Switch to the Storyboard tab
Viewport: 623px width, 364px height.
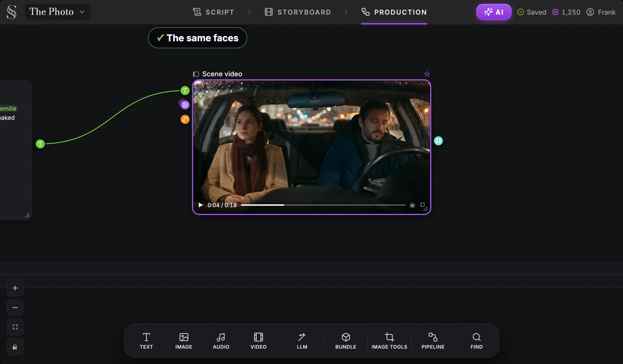(x=298, y=12)
